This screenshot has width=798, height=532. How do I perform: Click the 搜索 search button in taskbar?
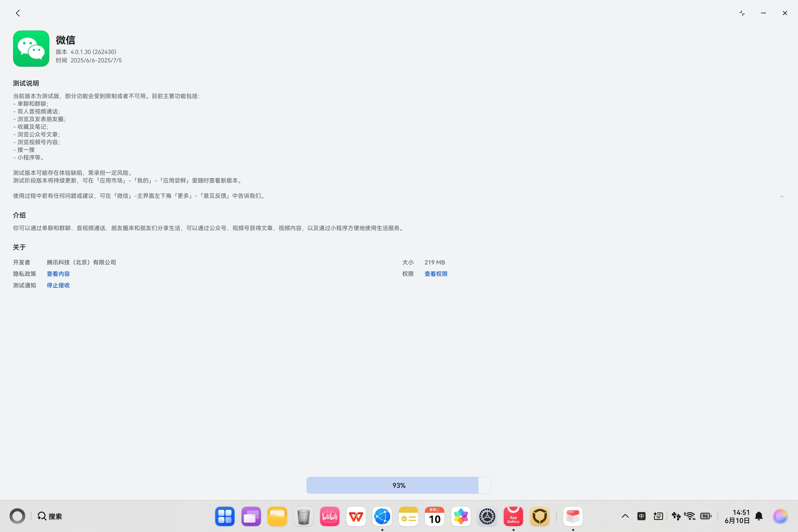point(50,516)
